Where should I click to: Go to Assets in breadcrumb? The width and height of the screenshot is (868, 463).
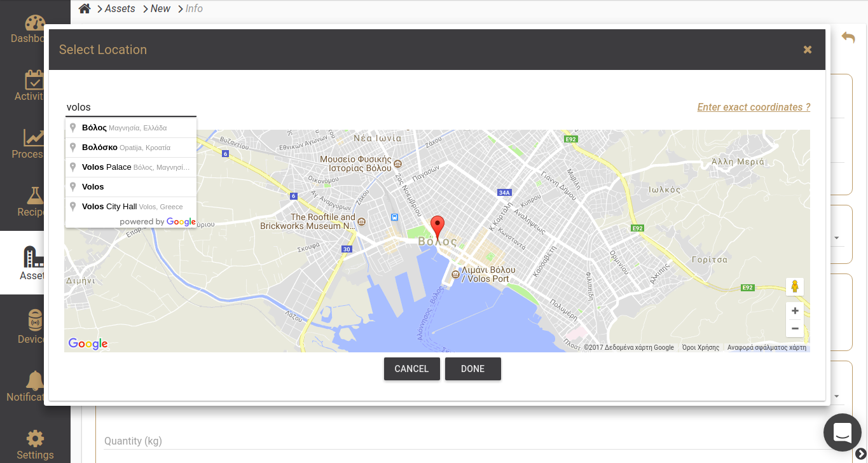click(x=120, y=8)
